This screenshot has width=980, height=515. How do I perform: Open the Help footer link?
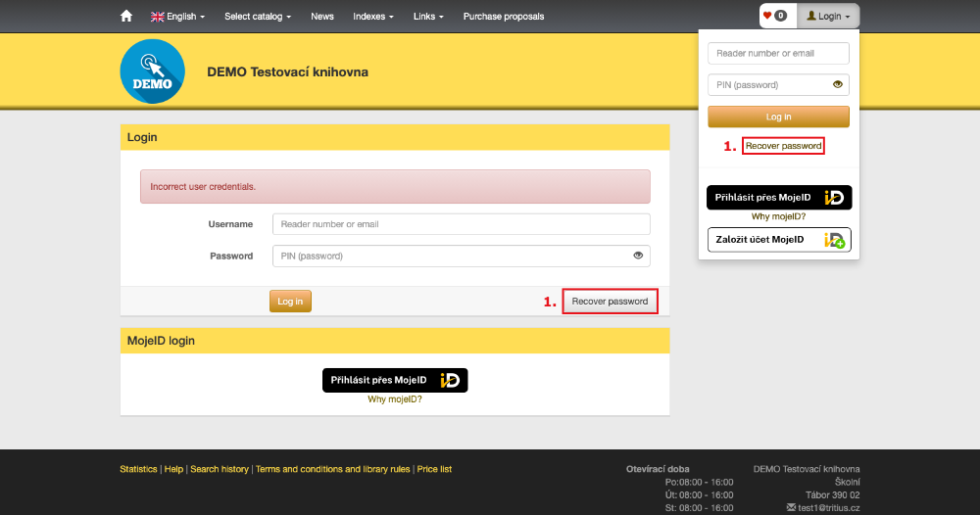coord(173,469)
